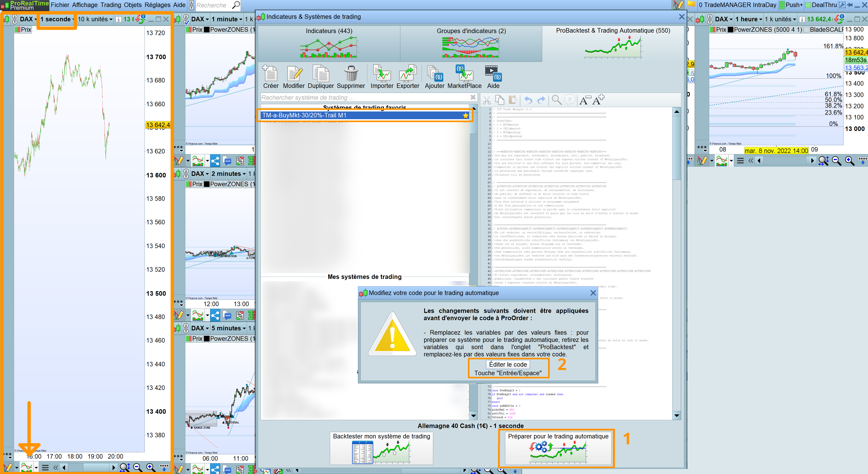Open the Importer icon
868x474 pixels.
pyautogui.click(x=382, y=77)
